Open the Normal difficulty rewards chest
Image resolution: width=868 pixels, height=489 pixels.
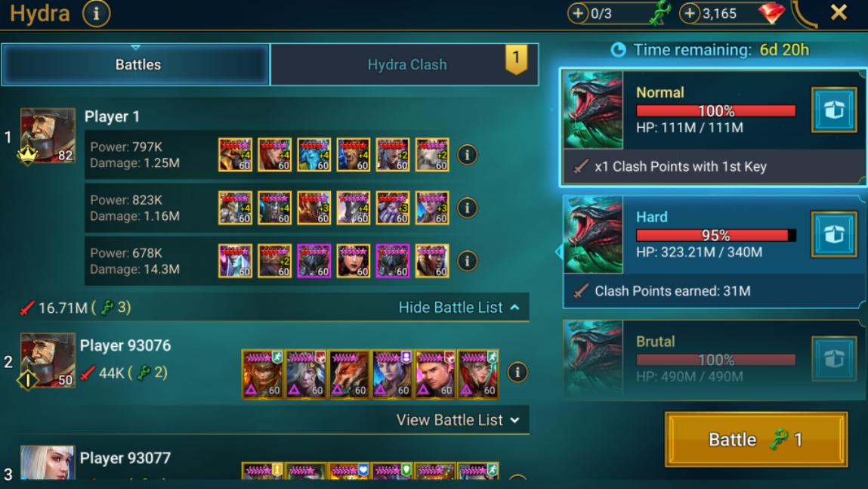pyautogui.click(x=834, y=110)
